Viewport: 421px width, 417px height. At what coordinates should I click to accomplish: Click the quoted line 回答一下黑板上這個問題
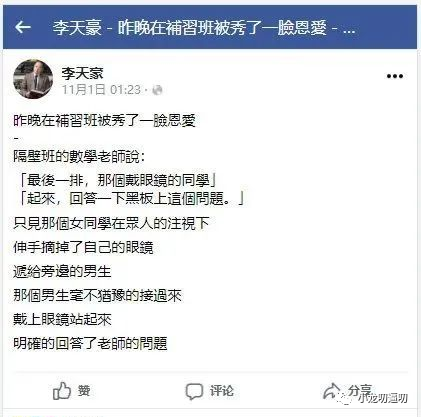131,199
